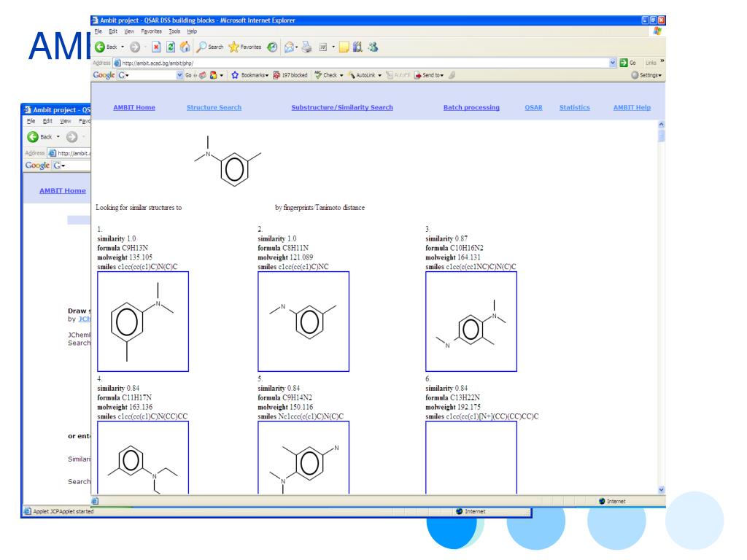
Task: Click the Bookmarks star in the Google toolbar
Action: click(x=235, y=75)
